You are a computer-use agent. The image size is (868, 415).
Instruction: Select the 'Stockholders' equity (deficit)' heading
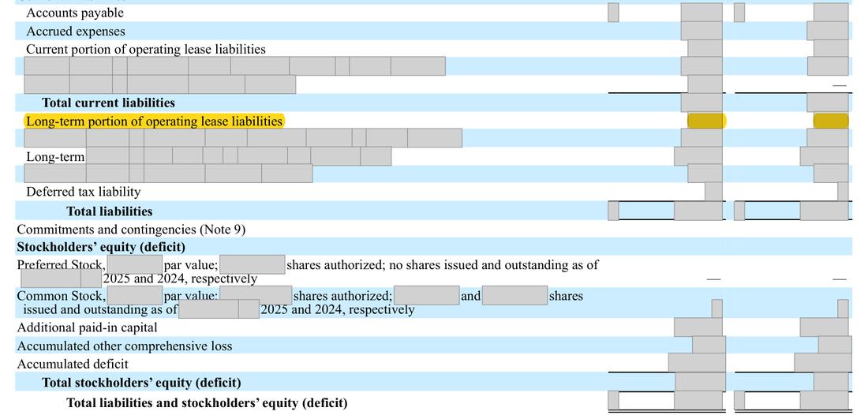coord(101,247)
